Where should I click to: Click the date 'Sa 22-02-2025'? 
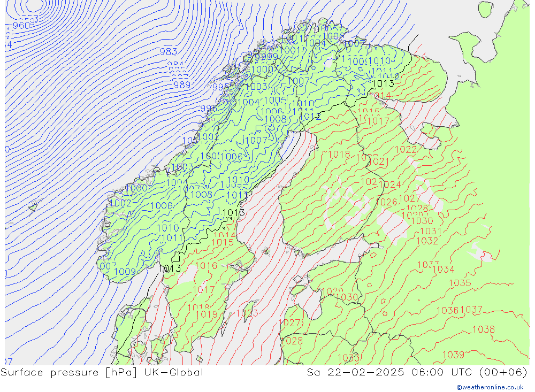click(355, 372)
